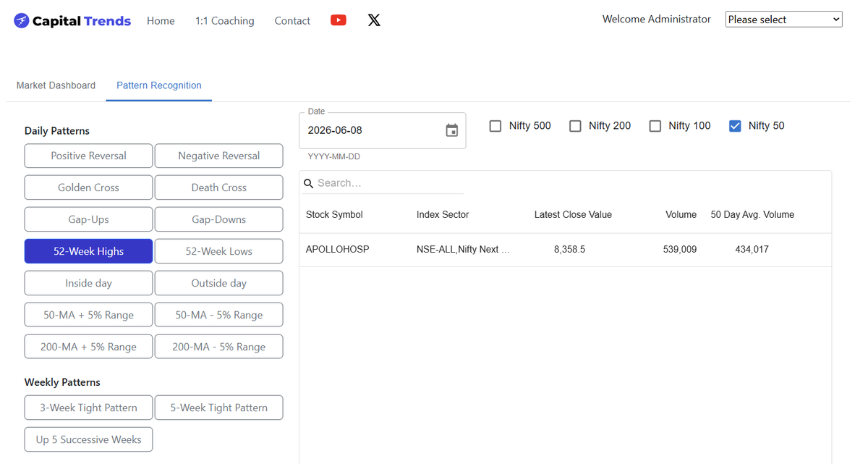Screen dimensions: 868x464
Task: Select the 5-Week Tight Pattern
Action: pyautogui.click(x=219, y=408)
